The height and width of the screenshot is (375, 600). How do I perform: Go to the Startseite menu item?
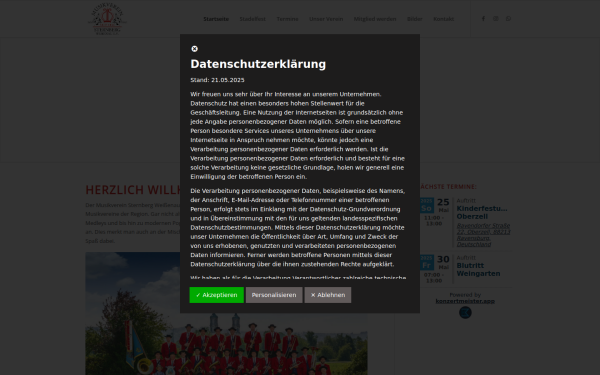(216, 19)
